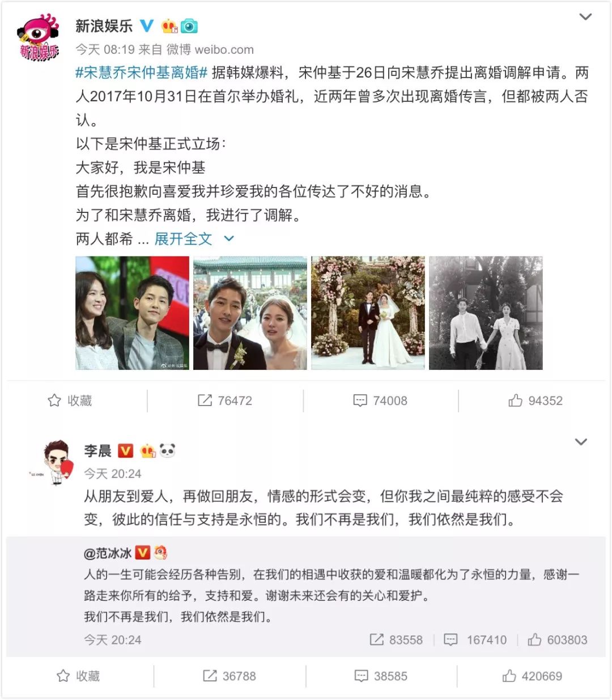Click the camera badge icon next to 新浪娱乐
The image size is (612, 700).
coord(189,26)
